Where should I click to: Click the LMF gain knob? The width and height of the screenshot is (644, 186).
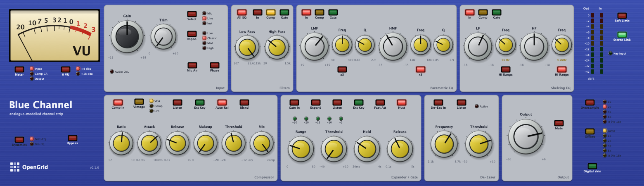pos(315,46)
